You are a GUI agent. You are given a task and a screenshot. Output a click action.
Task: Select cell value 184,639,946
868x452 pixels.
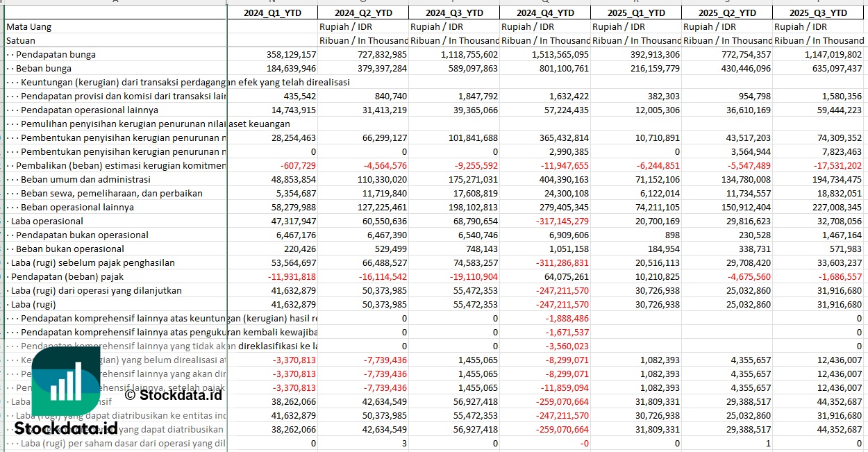pos(291,68)
